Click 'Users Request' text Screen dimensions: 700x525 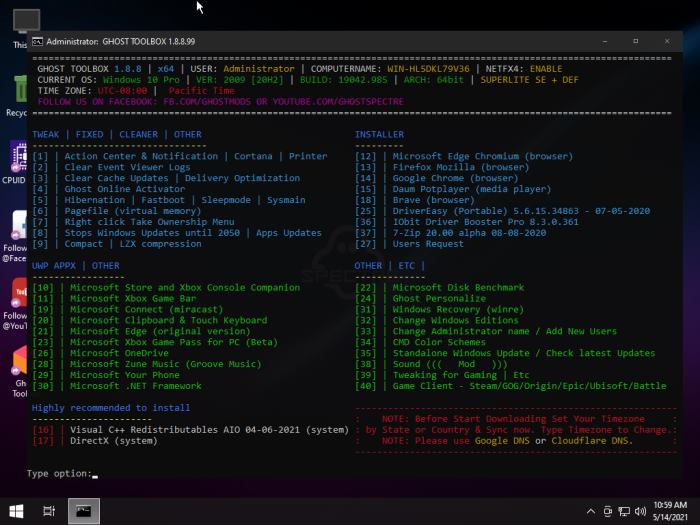coord(428,244)
